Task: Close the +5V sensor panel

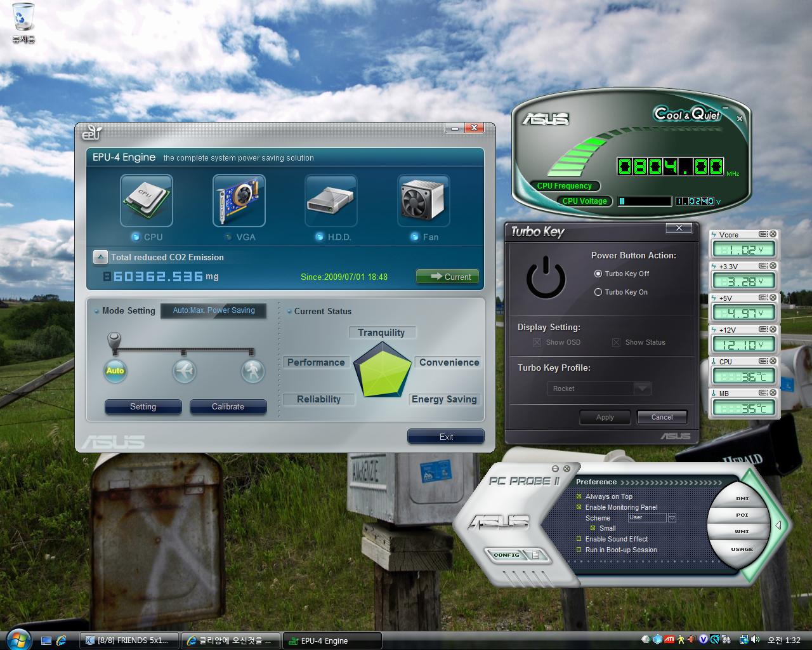Action: coord(773,298)
